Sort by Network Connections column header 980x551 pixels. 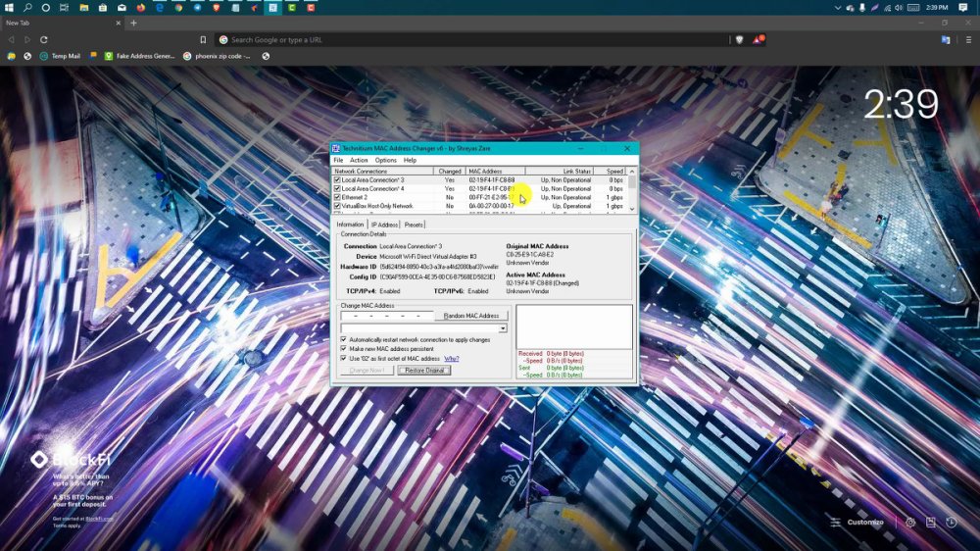click(383, 171)
